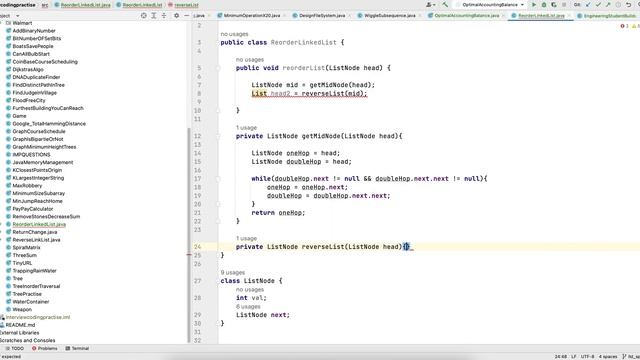Open the Problems tool window

click(44, 349)
